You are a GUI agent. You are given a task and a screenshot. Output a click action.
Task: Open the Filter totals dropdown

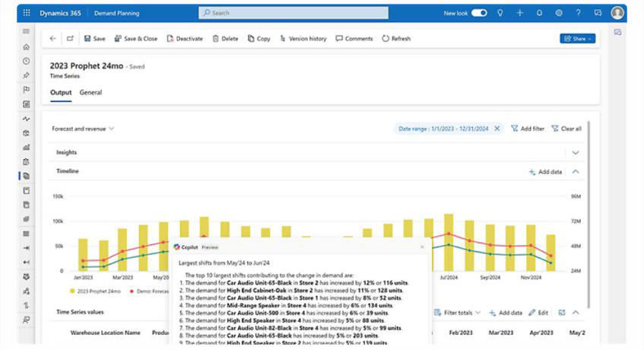(457, 313)
